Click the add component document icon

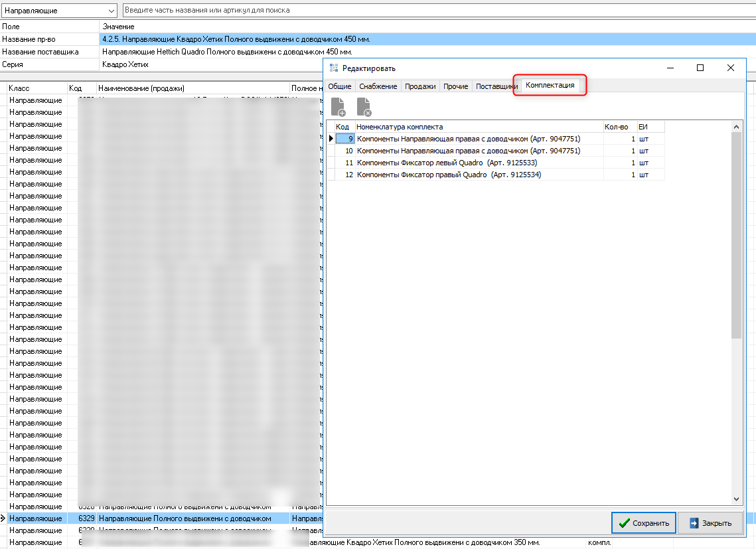point(338,107)
